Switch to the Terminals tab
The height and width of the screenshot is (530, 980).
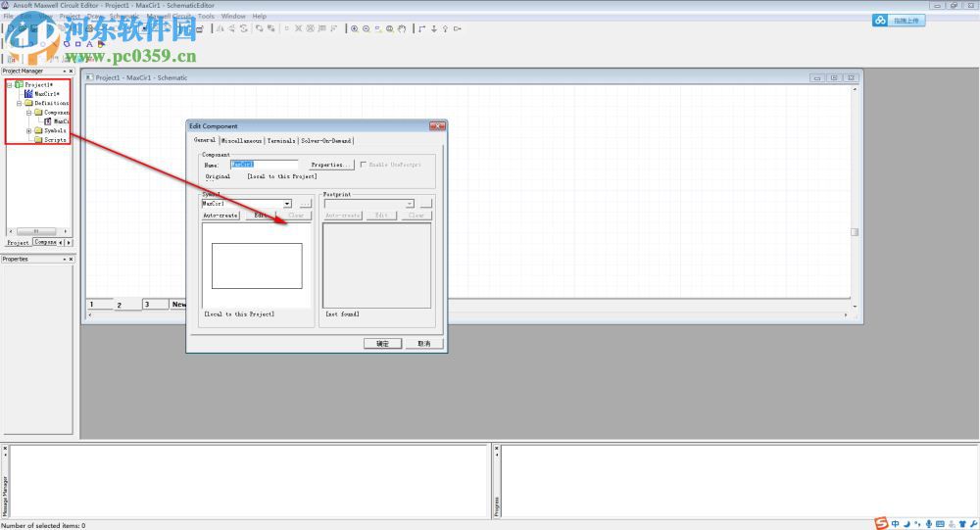[x=281, y=141]
